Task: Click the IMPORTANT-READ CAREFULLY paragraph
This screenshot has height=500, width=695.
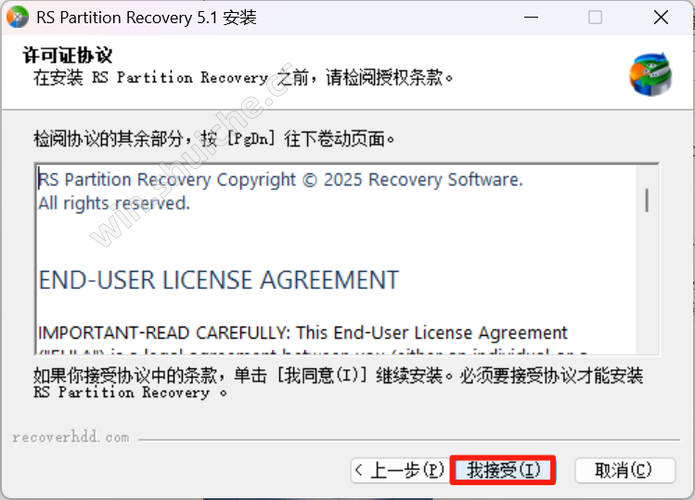Action: [303, 333]
